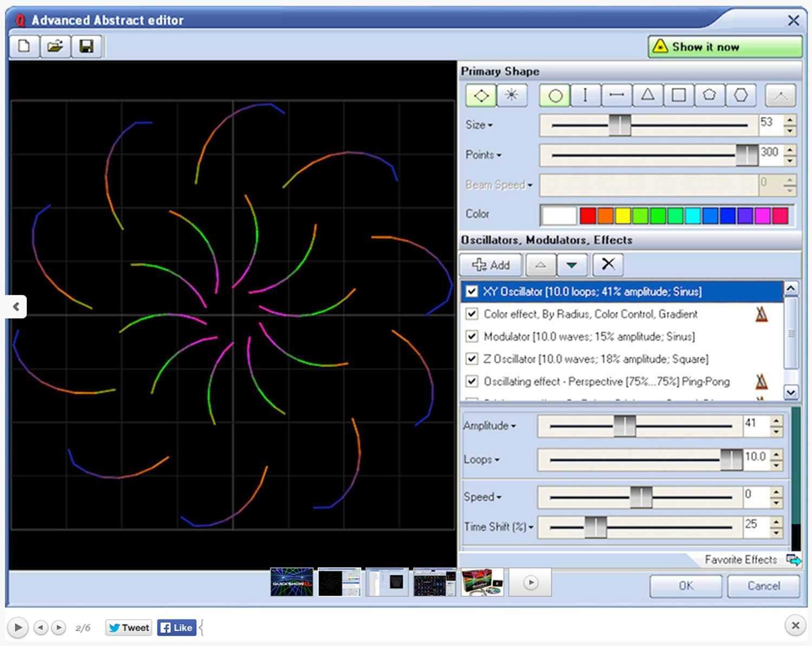This screenshot has width=812, height=646.
Task: Select the triangle primary shape
Action: click(647, 96)
